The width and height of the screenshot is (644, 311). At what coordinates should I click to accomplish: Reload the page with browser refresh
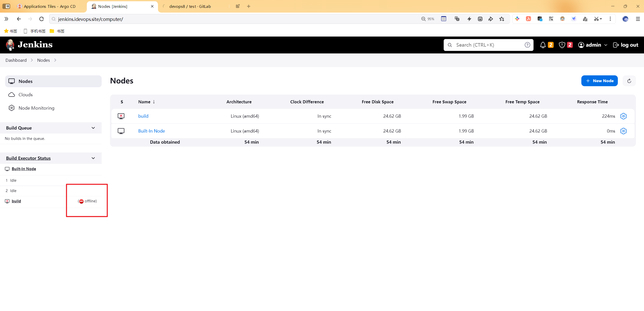point(42,19)
